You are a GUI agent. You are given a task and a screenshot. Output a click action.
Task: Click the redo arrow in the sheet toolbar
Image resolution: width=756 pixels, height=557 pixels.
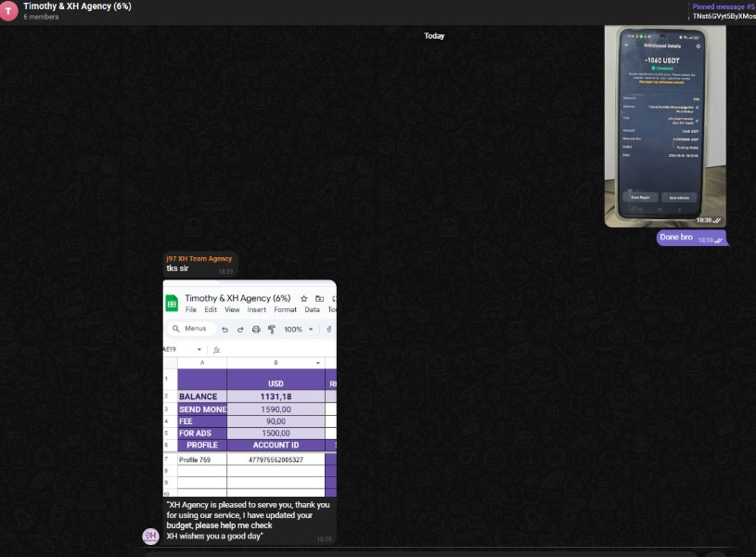(240, 330)
